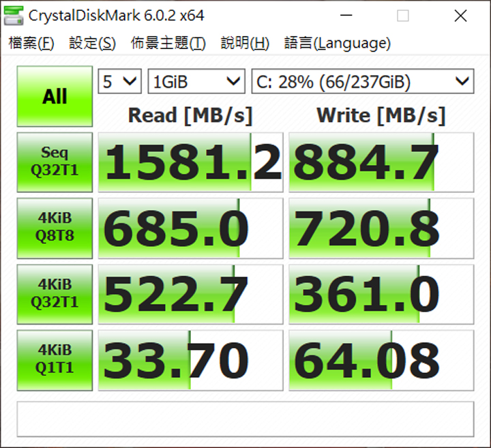Click the 4KiB Q32T1 read result 522.7
The width and height of the screenshot is (491, 448).
(191, 295)
